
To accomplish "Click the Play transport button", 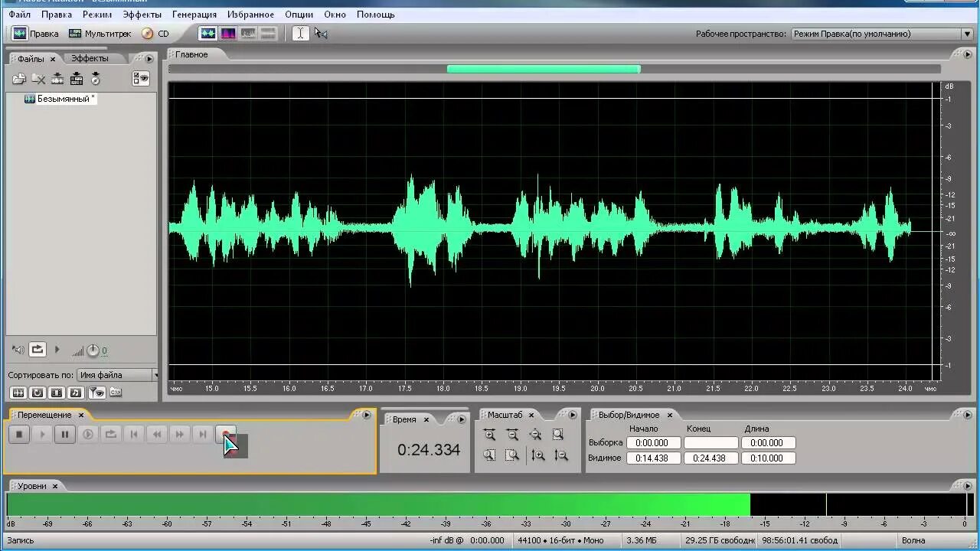I will pos(42,435).
